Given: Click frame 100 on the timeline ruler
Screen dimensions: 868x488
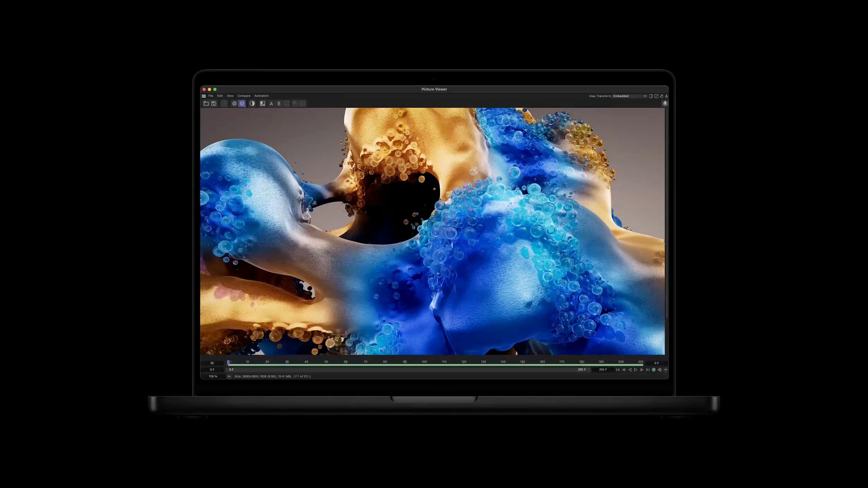Looking at the screenshot, I should point(425,362).
